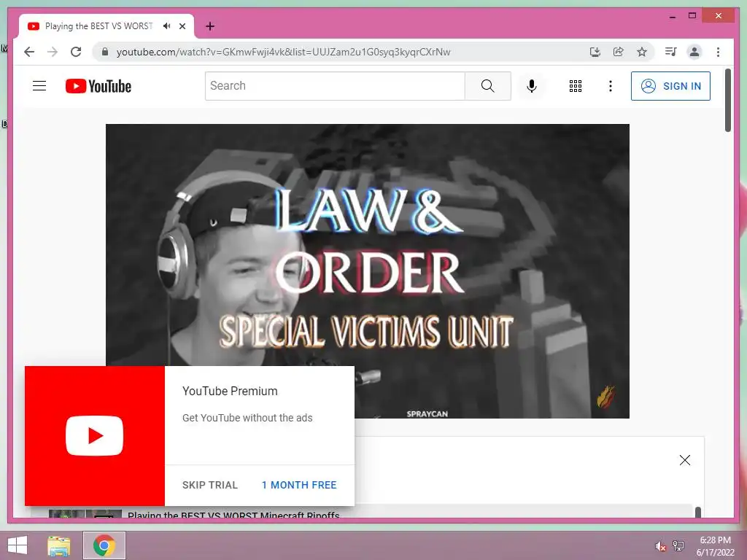The height and width of the screenshot is (560, 747).
Task: Go back to the previous page
Action: point(29,52)
